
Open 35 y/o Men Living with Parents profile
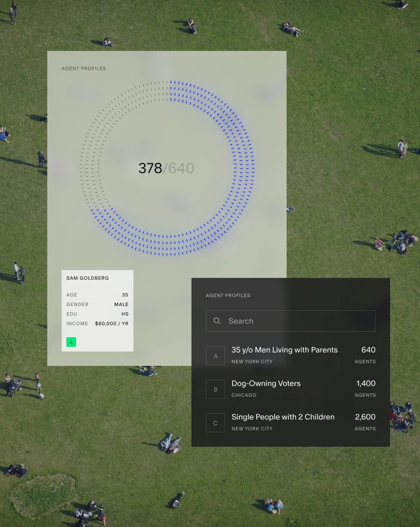pos(284,350)
